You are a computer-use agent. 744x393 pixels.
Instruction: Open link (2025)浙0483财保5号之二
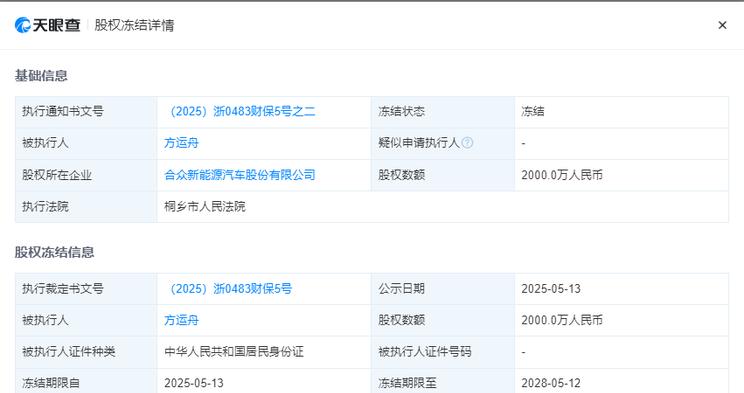click(x=242, y=112)
